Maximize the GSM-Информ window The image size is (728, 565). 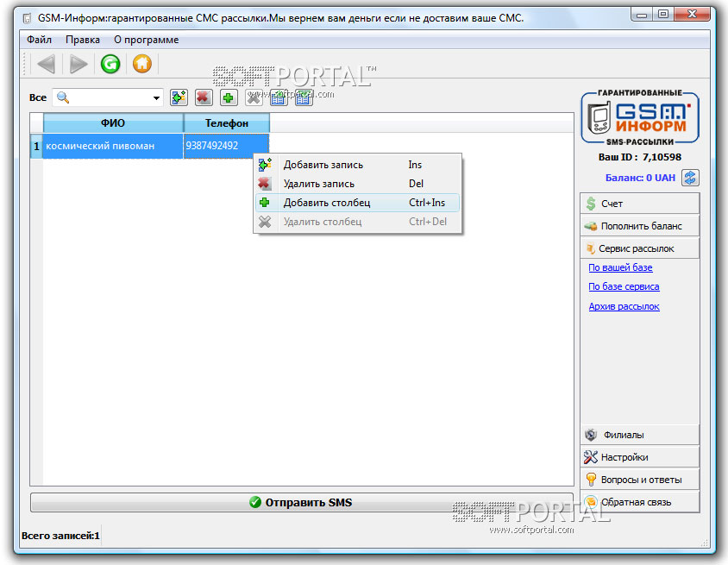pyautogui.click(x=663, y=15)
